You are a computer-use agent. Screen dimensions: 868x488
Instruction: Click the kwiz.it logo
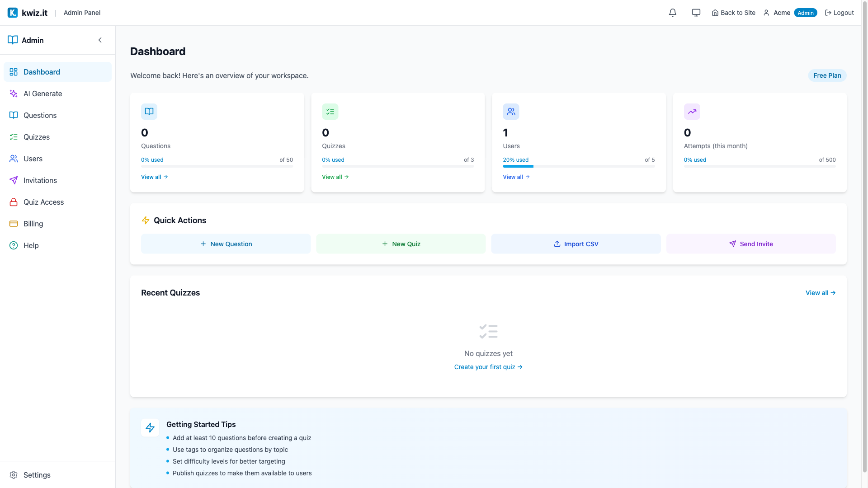pyautogui.click(x=27, y=13)
